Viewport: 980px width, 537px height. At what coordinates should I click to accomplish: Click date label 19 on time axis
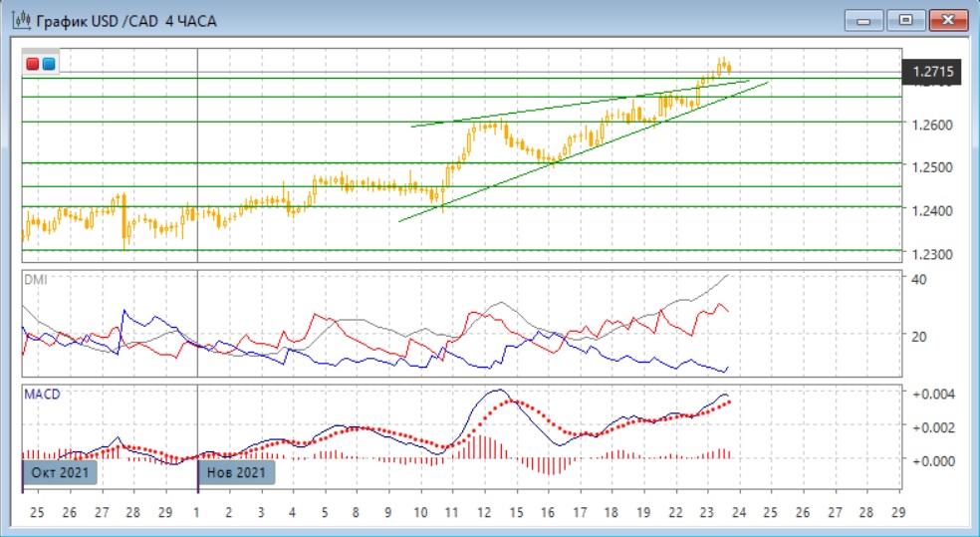(643, 513)
